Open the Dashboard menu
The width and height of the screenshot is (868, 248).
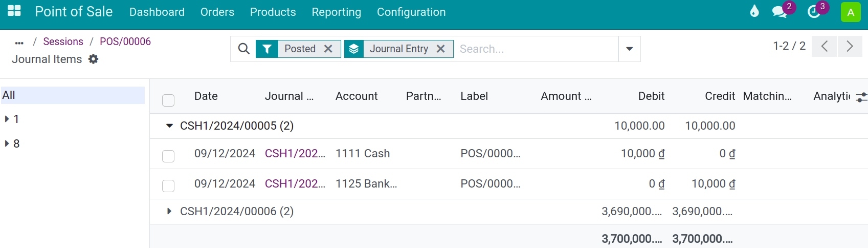click(157, 12)
